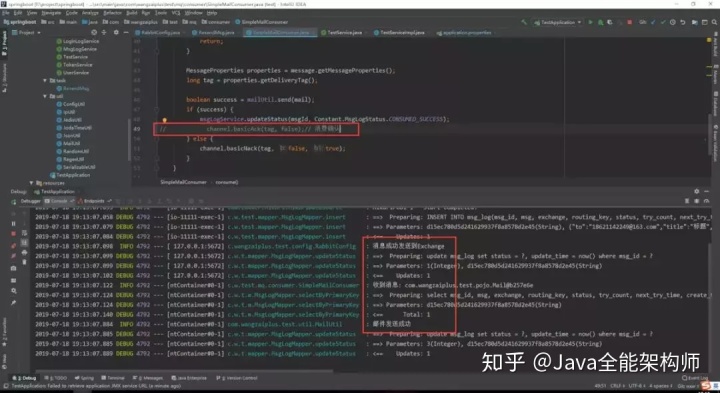Select SerializableUtil in project tree
Screen dimensions: 720x393
coord(76,167)
